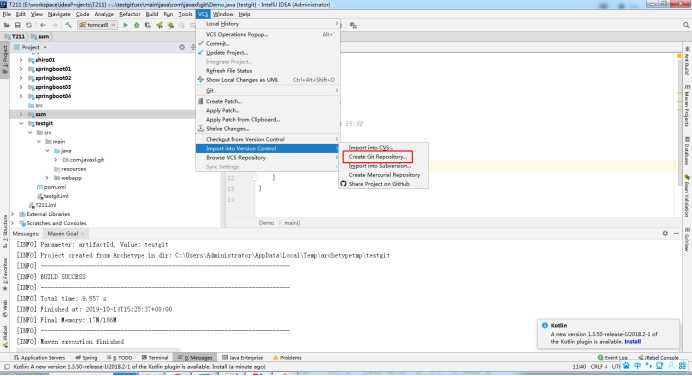Switch to the Maven Goal tab
This screenshot has width=692, height=376.
coord(65,233)
